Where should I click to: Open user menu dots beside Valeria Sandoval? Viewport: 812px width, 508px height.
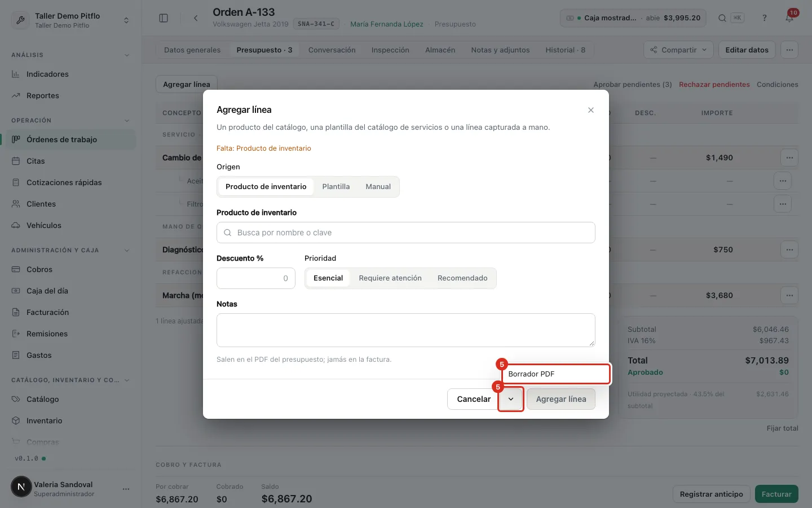pyautogui.click(x=126, y=489)
